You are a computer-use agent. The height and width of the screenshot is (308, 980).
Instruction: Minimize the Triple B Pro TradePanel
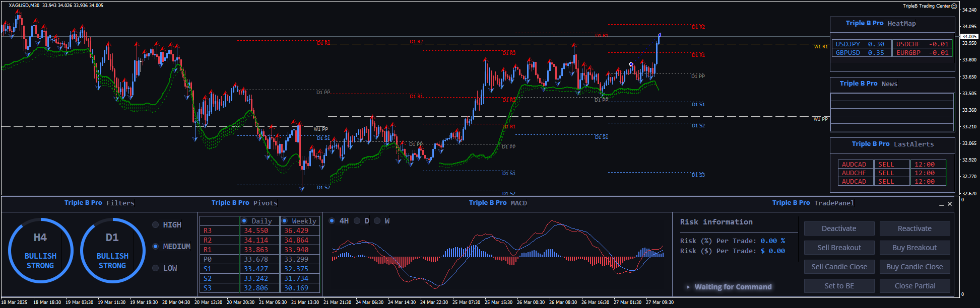[x=941, y=204]
